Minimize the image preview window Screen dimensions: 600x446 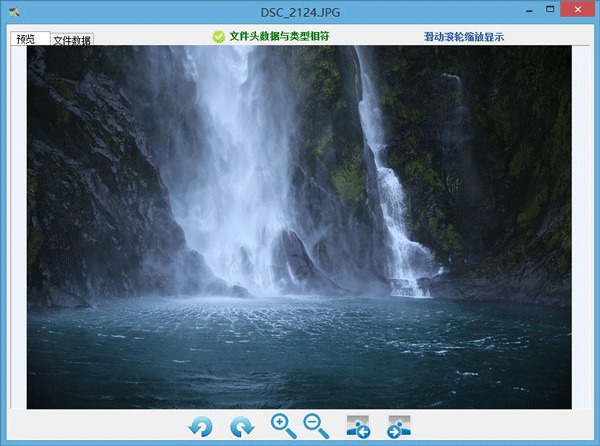(524, 9)
